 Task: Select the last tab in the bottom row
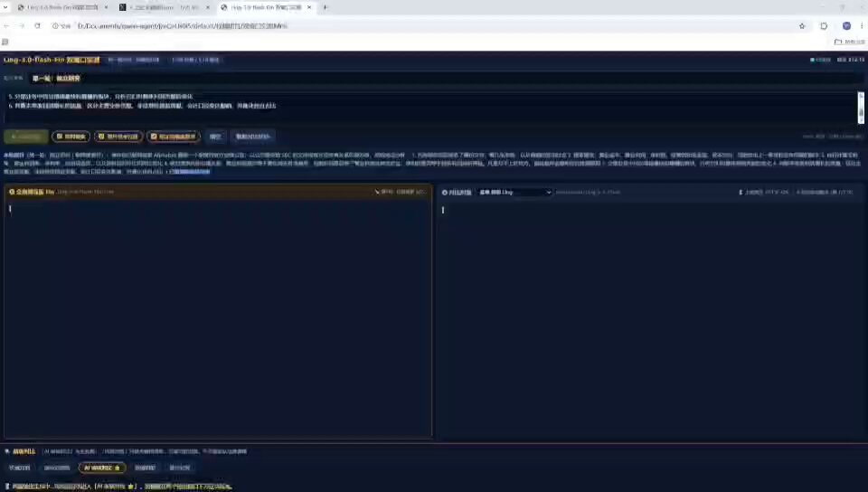pyautogui.click(x=180, y=468)
